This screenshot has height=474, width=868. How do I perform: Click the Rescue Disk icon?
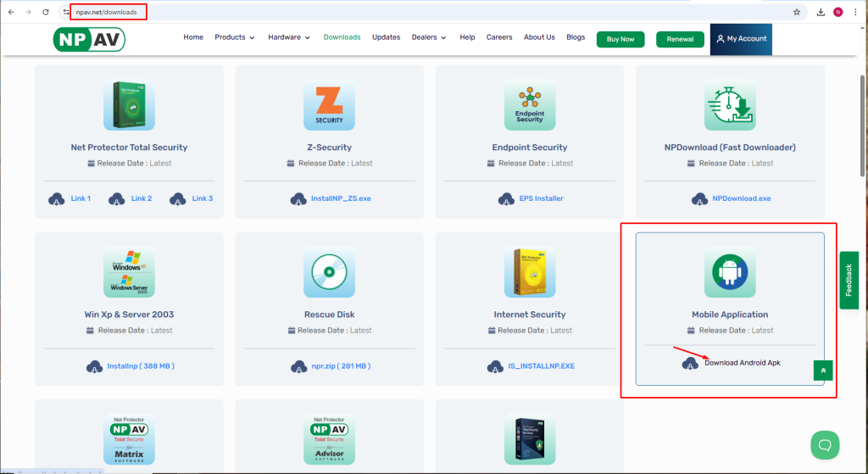[x=329, y=272]
